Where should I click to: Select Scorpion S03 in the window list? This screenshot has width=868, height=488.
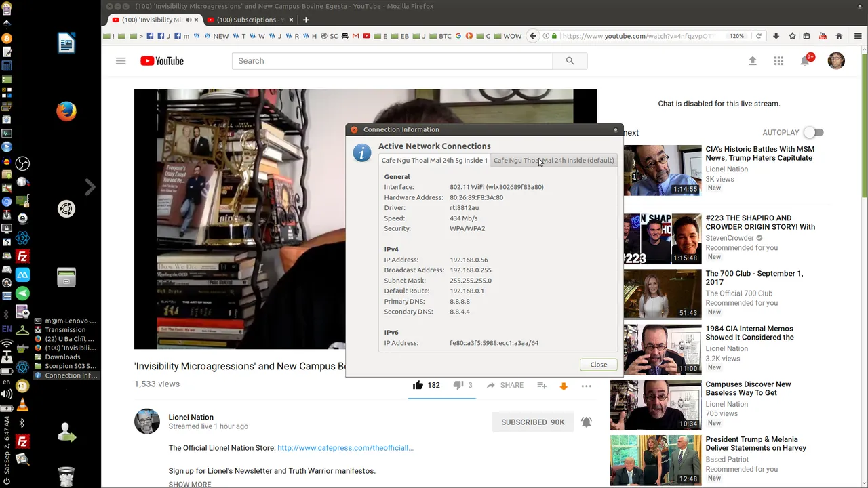click(x=68, y=366)
